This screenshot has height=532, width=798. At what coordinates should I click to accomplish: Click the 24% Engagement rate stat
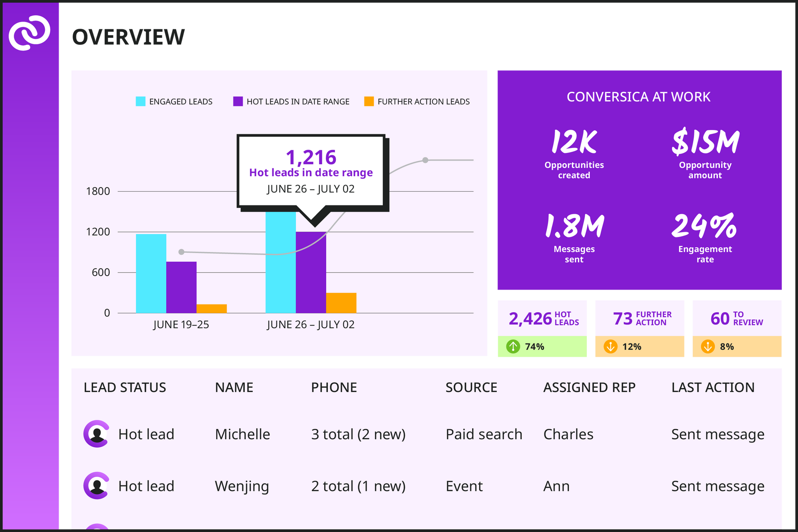click(705, 238)
